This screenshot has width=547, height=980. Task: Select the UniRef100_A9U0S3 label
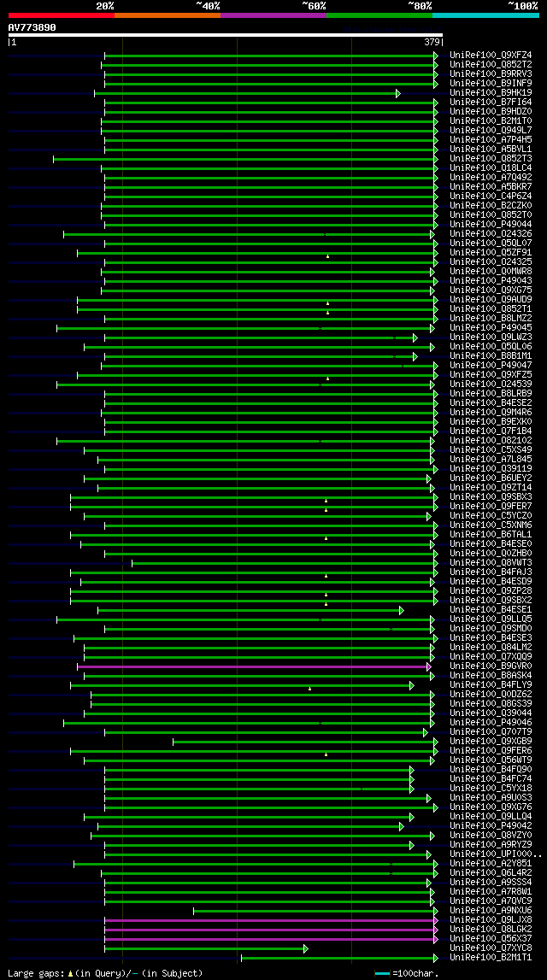(x=491, y=798)
